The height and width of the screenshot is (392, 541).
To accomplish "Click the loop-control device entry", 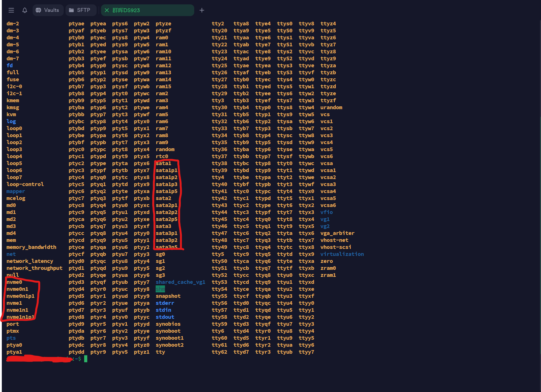I will coord(25,184).
